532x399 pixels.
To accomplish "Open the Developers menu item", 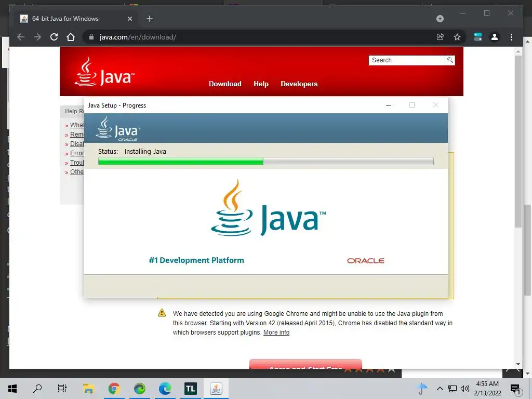I will [x=299, y=84].
